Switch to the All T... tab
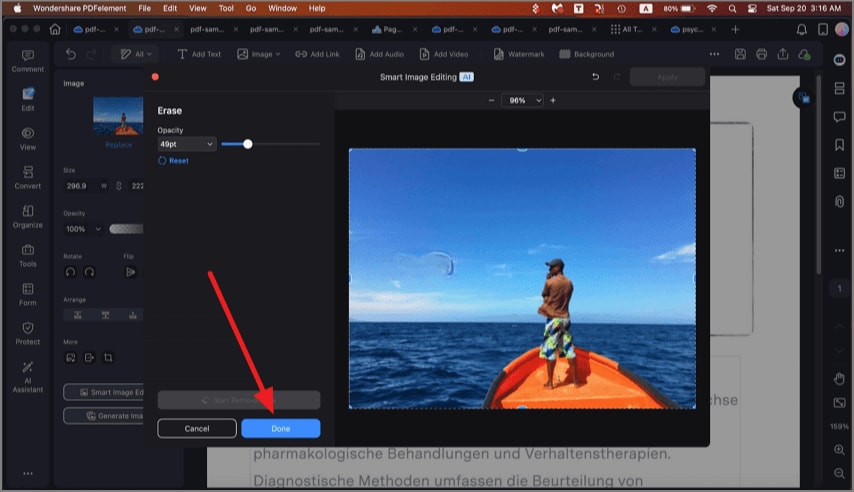This screenshot has width=854, height=492. point(627,29)
